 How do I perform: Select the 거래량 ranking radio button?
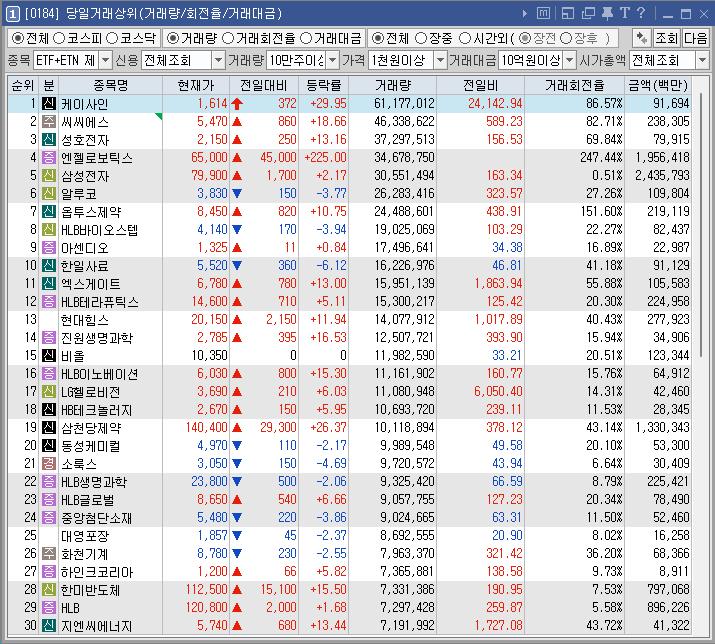(x=172, y=39)
